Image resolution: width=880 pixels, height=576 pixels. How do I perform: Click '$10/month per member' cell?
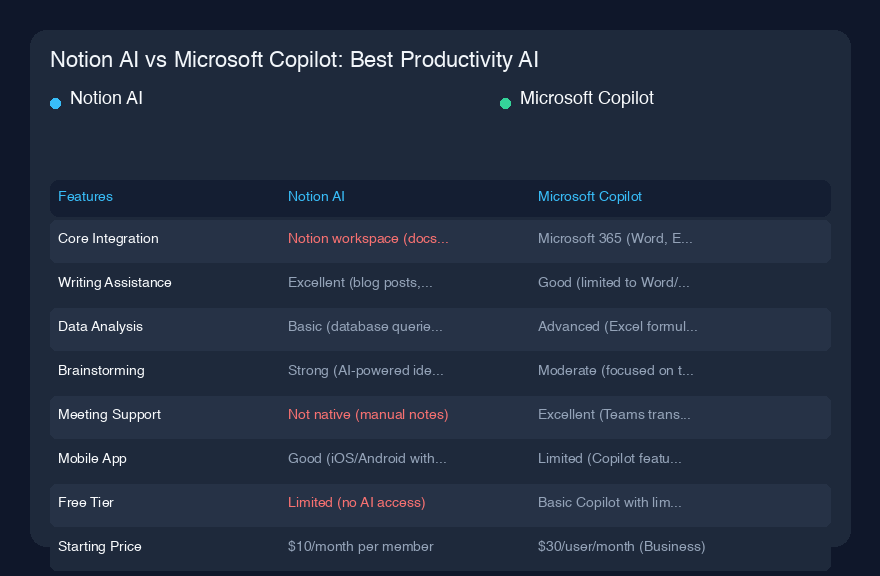coord(361,546)
